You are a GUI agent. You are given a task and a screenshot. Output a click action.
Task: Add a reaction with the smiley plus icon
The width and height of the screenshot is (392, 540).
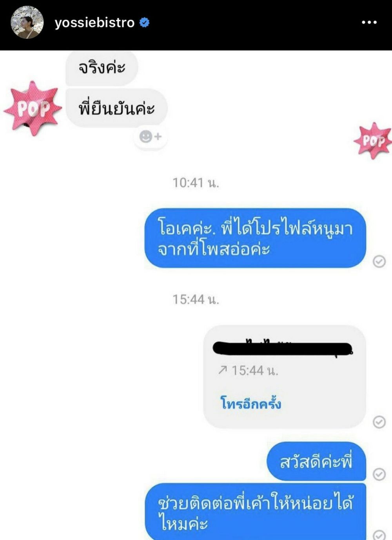click(151, 136)
